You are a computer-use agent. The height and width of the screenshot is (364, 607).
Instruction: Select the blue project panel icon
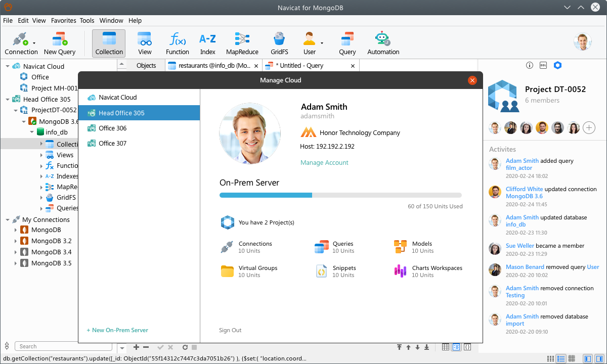click(x=557, y=65)
